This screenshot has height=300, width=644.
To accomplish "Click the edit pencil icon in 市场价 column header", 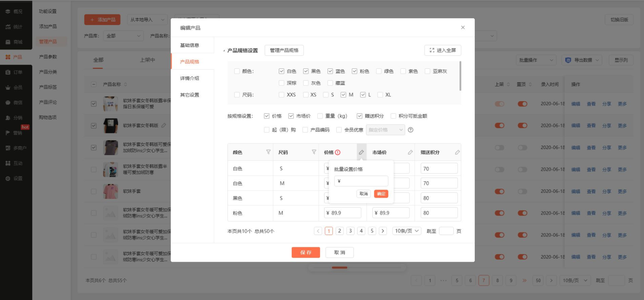I will pyautogui.click(x=410, y=152).
